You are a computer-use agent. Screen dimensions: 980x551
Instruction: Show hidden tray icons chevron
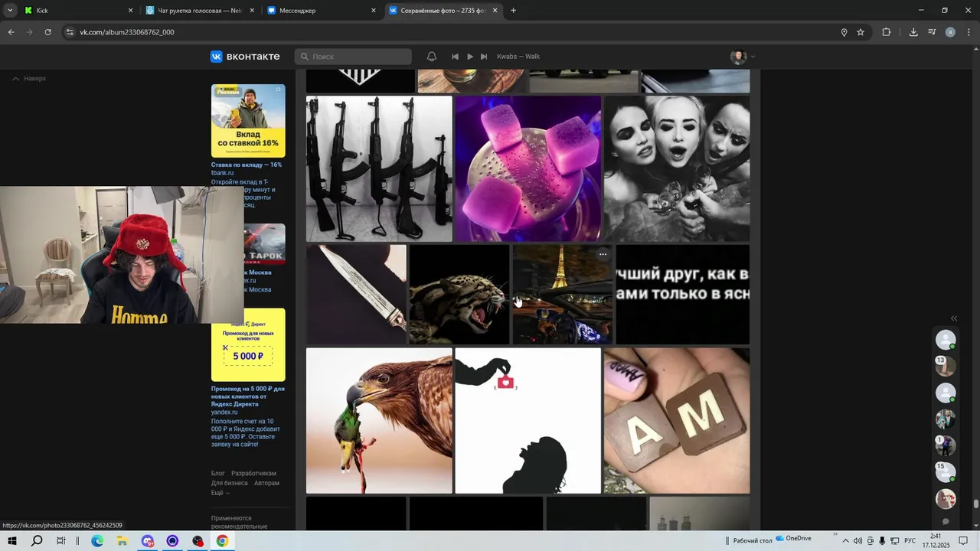[x=845, y=541]
